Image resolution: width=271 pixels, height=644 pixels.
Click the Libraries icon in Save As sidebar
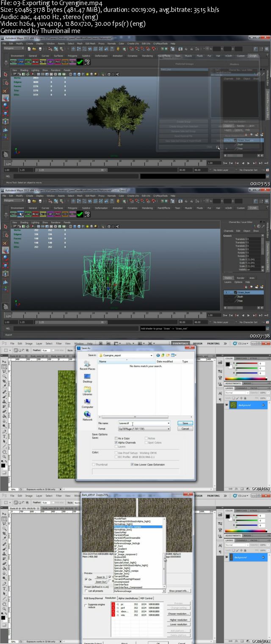click(x=87, y=391)
